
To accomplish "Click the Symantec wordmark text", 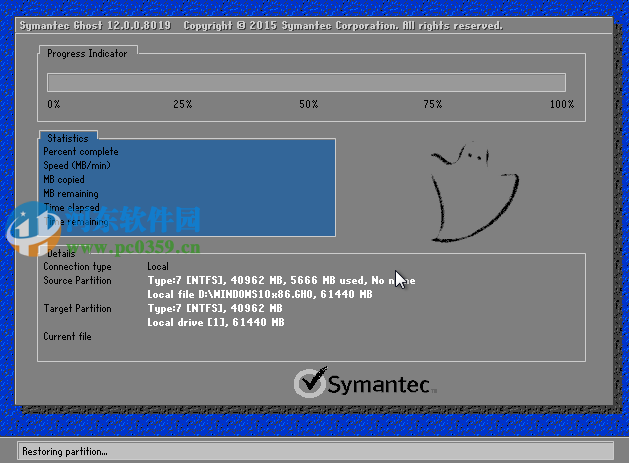I will 379,384.
